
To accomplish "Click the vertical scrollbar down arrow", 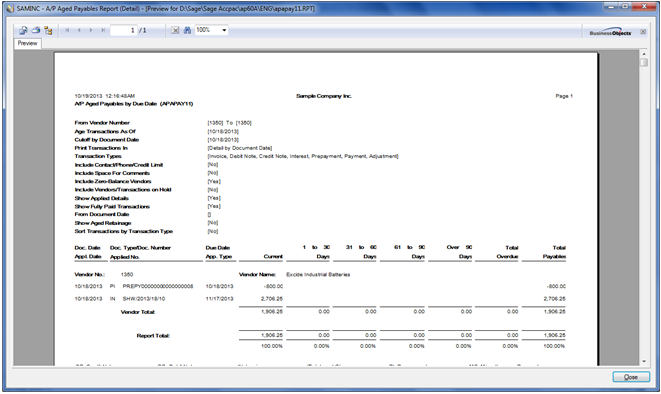I will click(643, 362).
